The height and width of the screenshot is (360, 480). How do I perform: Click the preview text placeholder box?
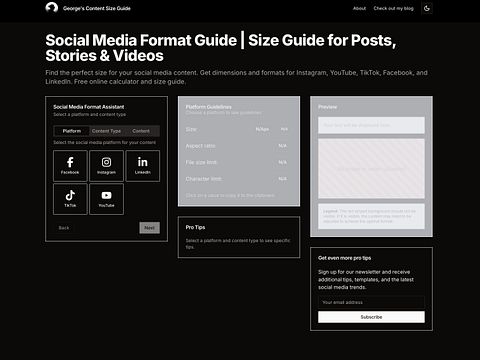click(371, 125)
